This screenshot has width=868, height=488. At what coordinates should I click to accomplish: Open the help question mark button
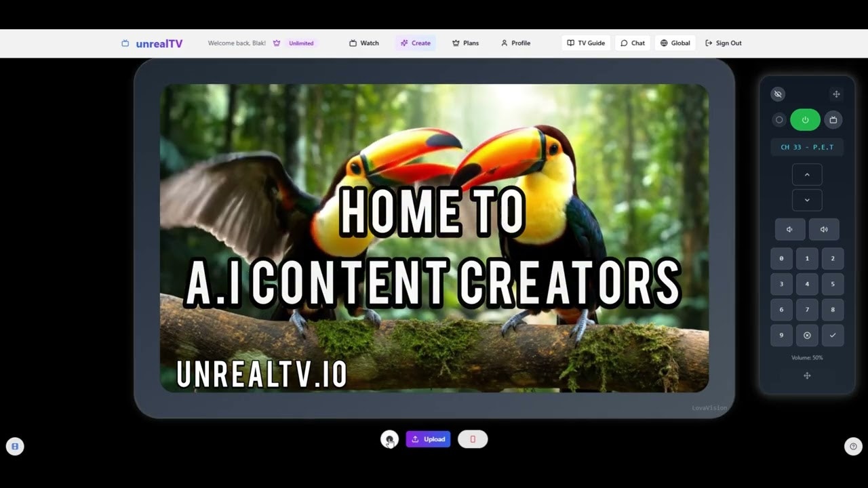853,446
